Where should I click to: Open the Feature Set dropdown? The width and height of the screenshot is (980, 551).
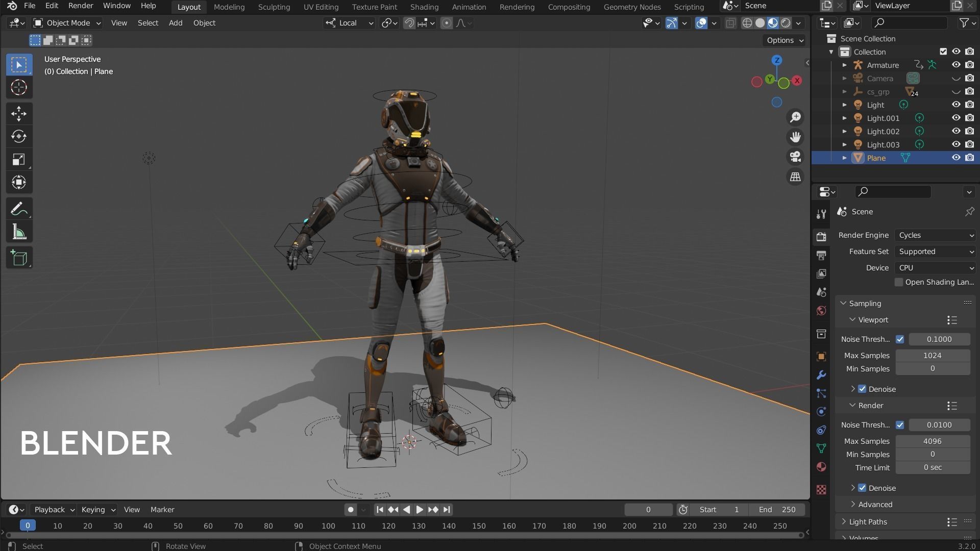936,252
